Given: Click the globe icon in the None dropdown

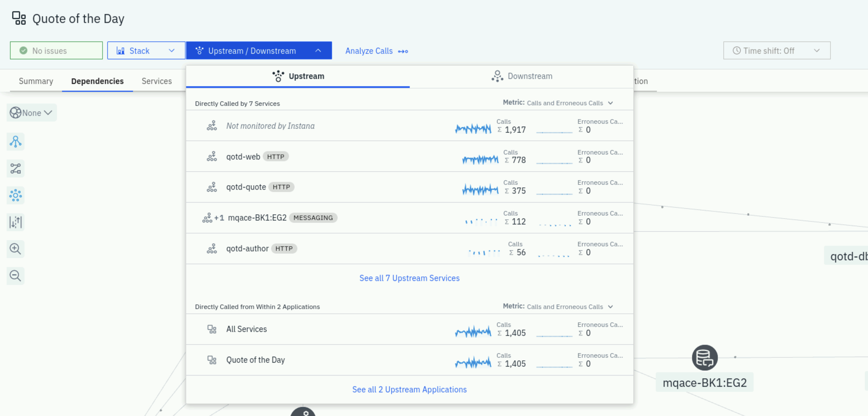Looking at the screenshot, I should 15,113.
